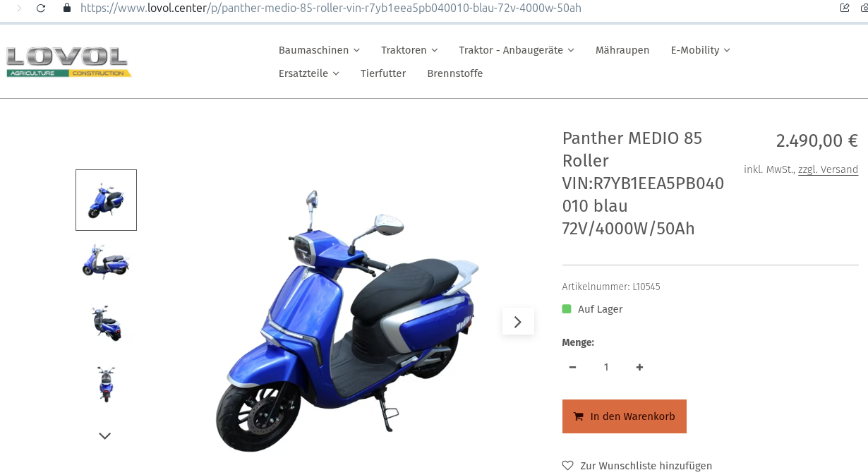
Task: Click the In den Warenkorb button
Action: pyautogui.click(x=625, y=416)
